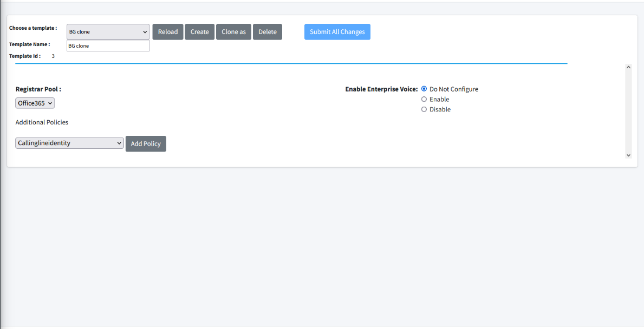This screenshot has width=644, height=329.
Task: Click the Add Policy button
Action: [x=146, y=144]
